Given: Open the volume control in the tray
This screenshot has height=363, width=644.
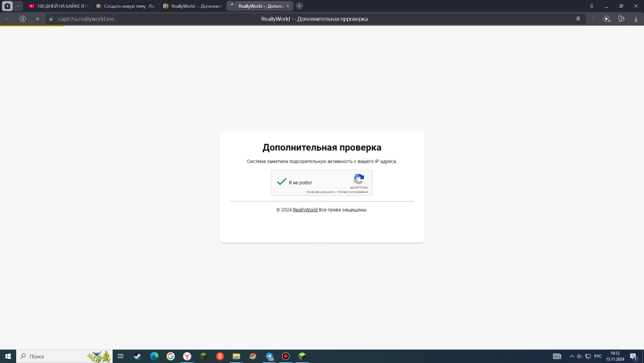Looking at the screenshot, I should [x=580, y=357].
